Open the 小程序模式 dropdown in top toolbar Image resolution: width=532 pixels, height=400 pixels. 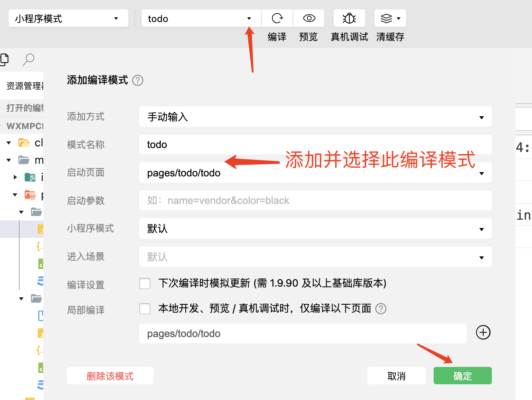(x=68, y=19)
